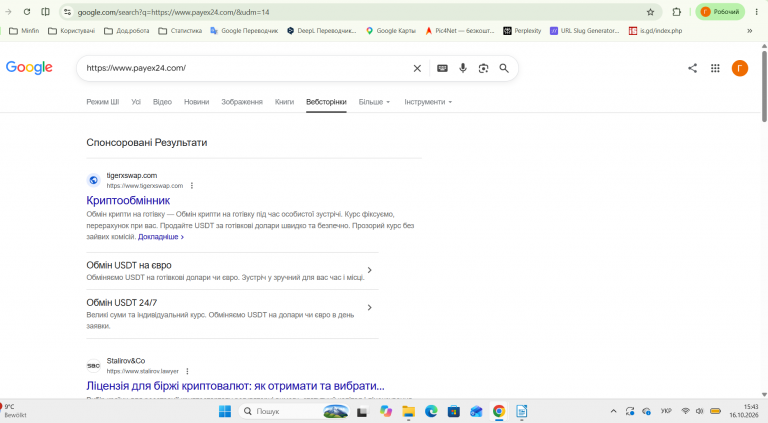Switch to Усі results tab
The width and height of the screenshot is (768, 423).
point(136,102)
